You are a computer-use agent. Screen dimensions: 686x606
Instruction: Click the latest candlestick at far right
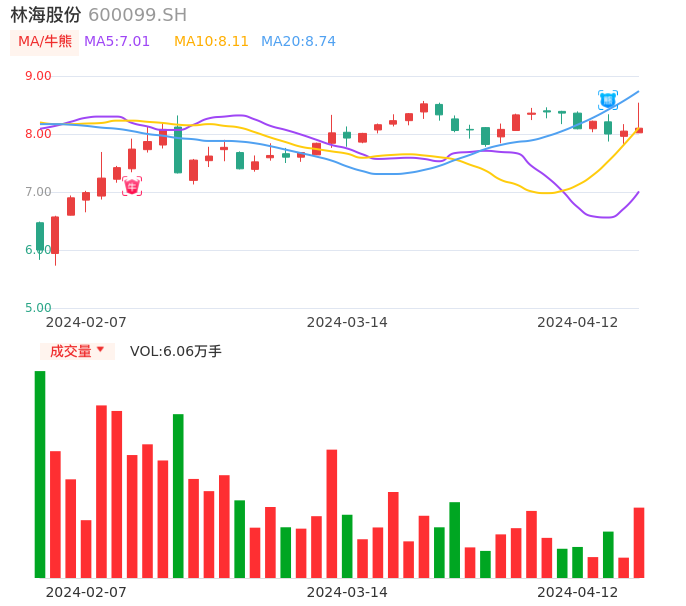pyautogui.click(x=639, y=129)
